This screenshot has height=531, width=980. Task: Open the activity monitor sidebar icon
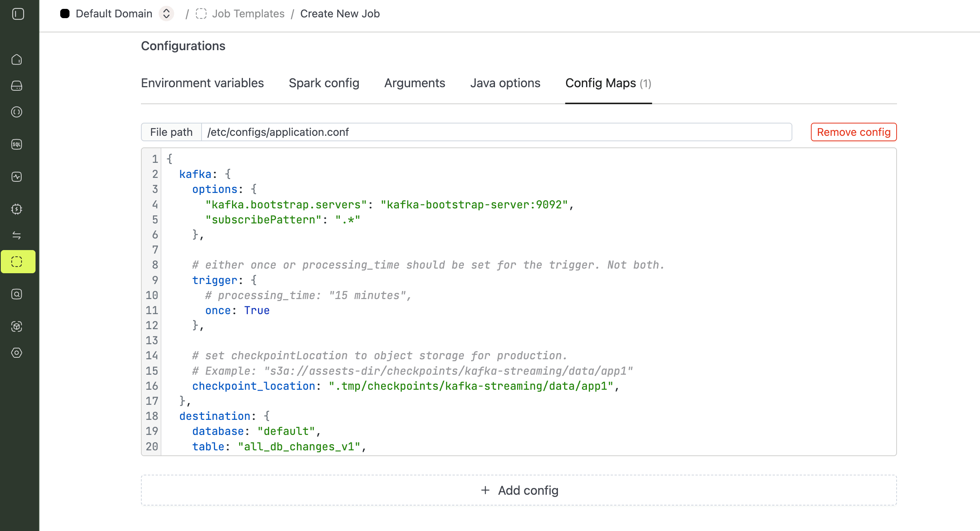click(x=17, y=177)
